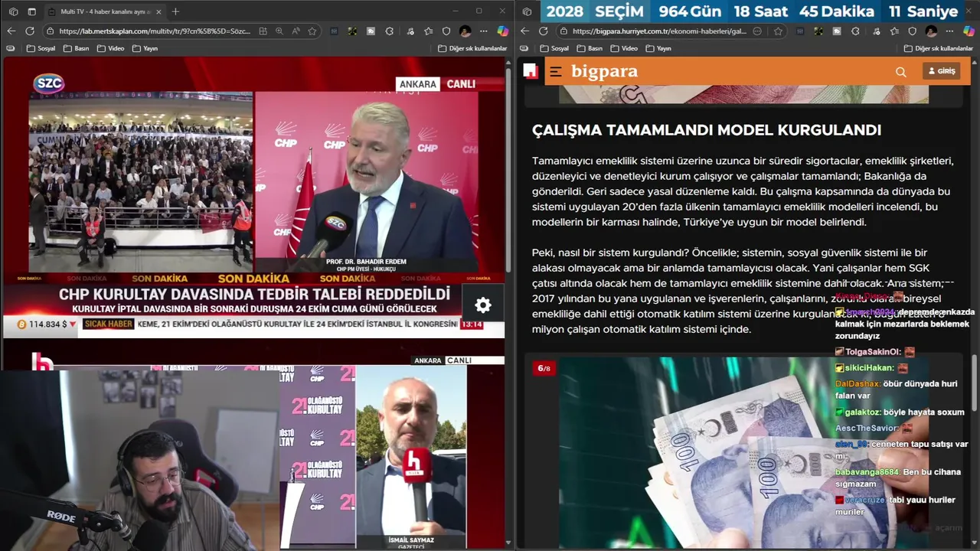The width and height of the screenshot is (980, 551).
Task: Open Sosyal bookmarks folder in left window
Action: coord(41,48)
